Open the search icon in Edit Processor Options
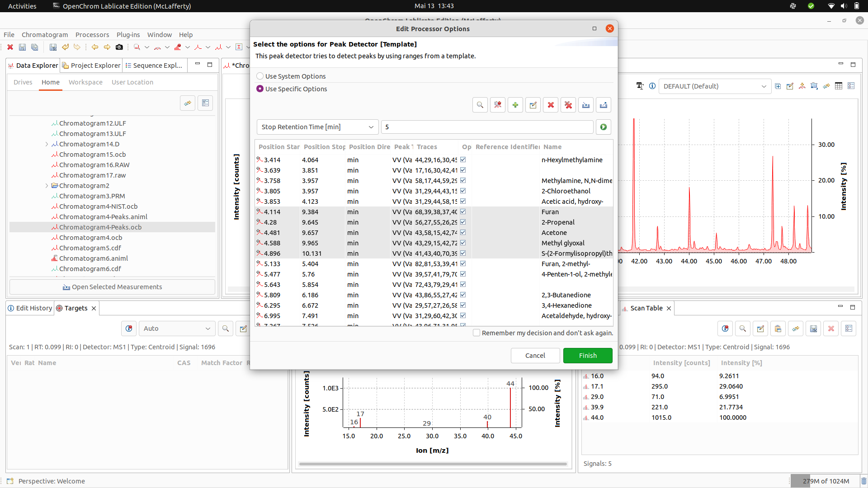868x488 pixels. coord(480,104)
